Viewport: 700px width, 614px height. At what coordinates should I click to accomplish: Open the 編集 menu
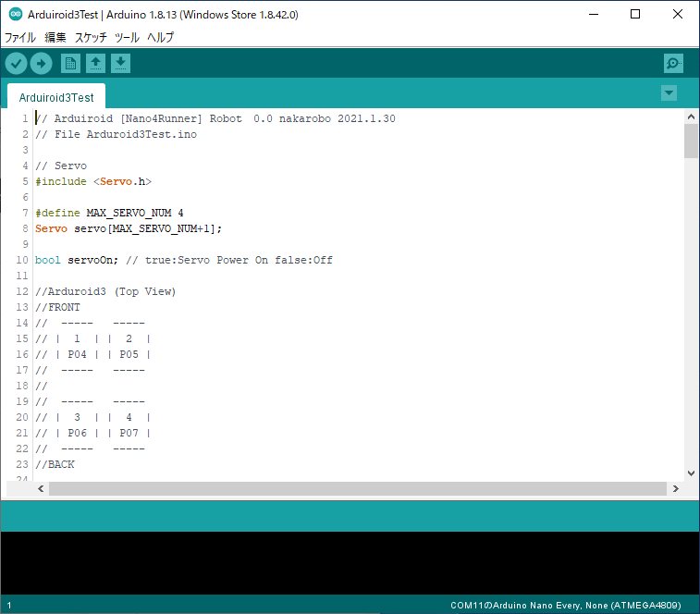(55, 38)
